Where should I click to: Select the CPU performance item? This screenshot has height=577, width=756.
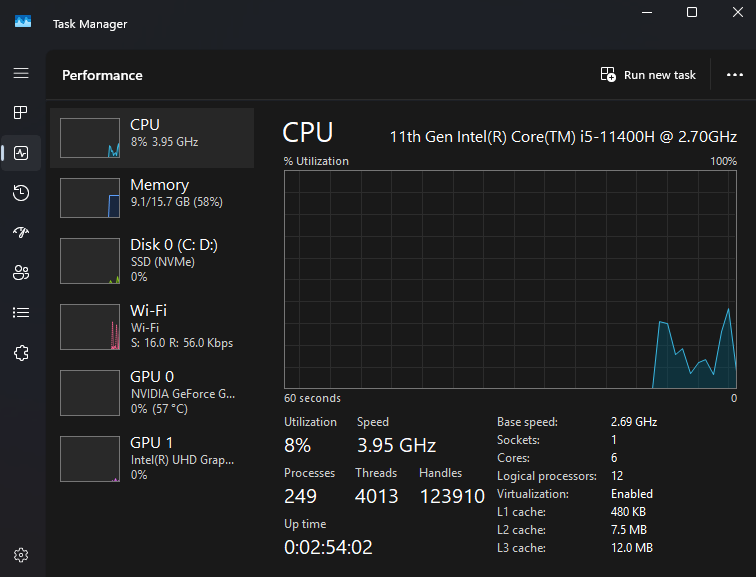(x=152, y=138)
